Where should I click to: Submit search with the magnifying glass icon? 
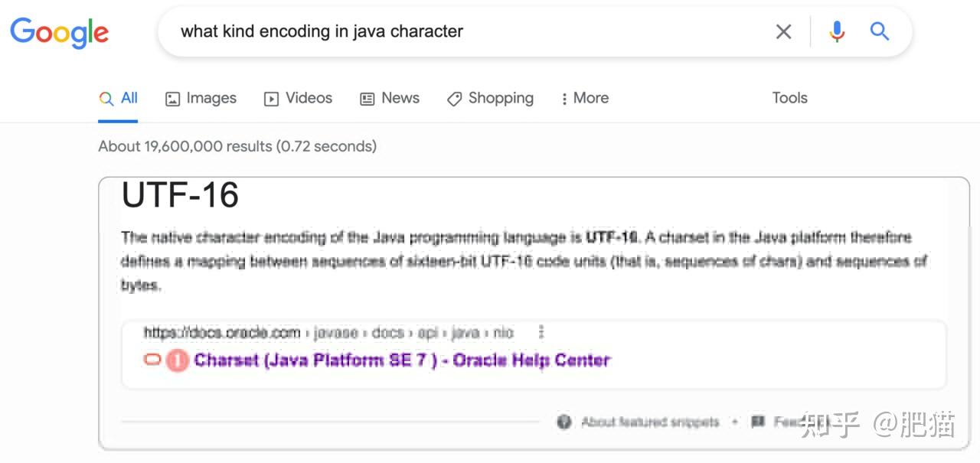pos(880,31)
